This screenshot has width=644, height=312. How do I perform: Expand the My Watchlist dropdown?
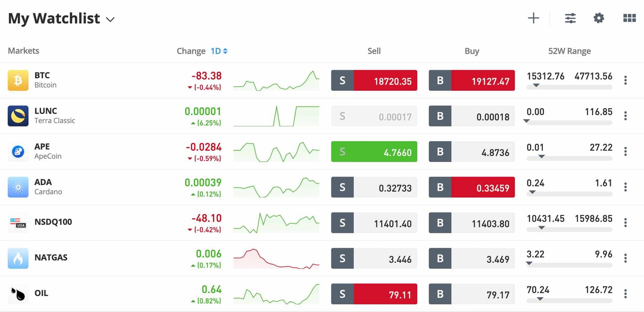pyautogui.click(x=110, y=20)
